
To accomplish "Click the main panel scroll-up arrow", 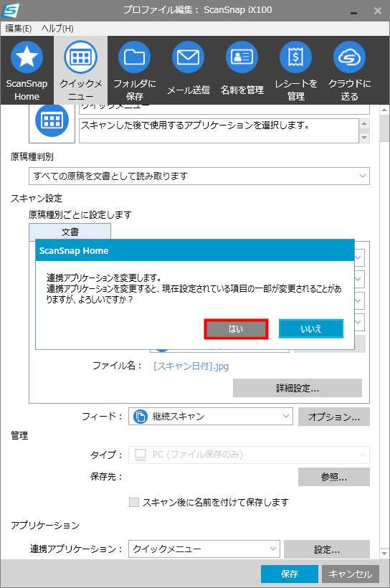I will tap(384, 110).
